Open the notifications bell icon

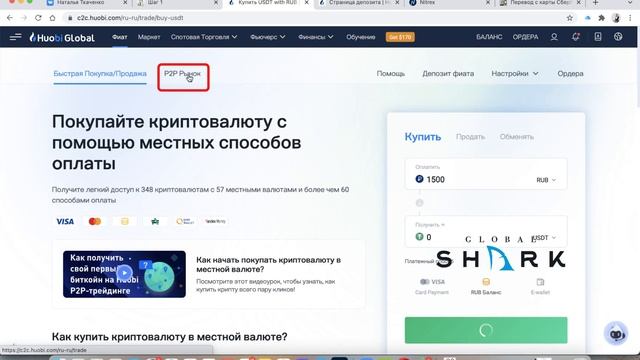pos(576,37)
